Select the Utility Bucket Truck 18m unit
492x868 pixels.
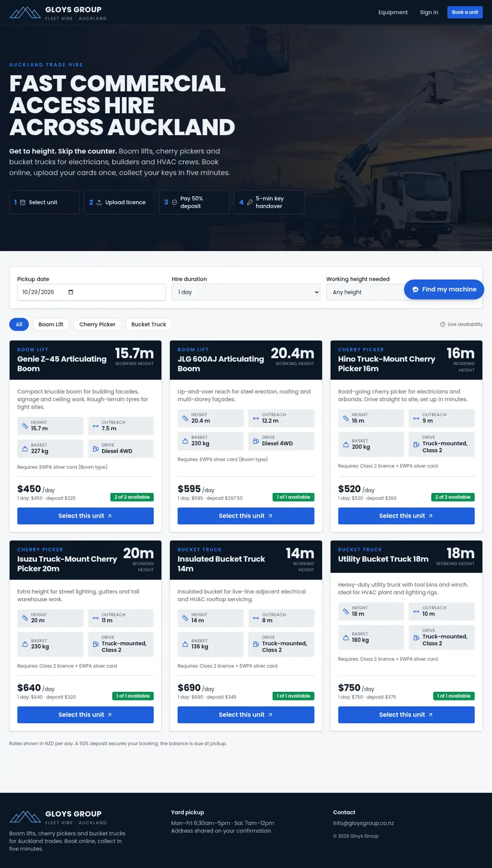pyautogui.click(x=406, y=715)
